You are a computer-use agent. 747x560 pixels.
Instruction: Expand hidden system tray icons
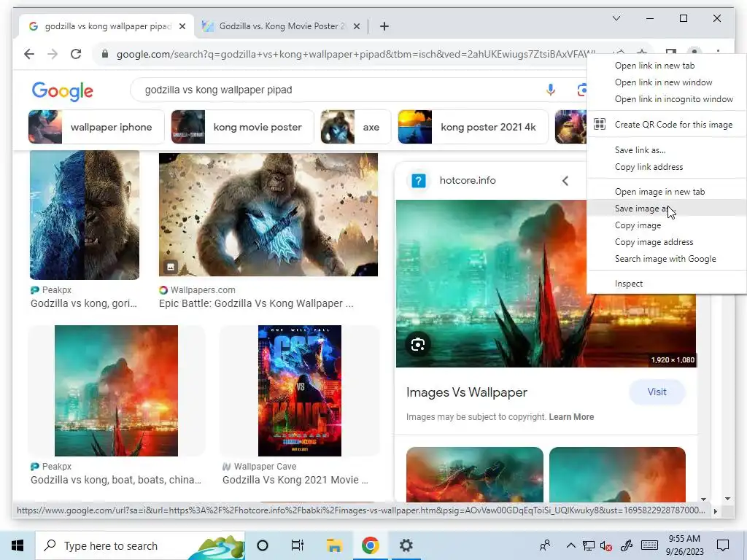pyautogui.click(x=570, y=545)
